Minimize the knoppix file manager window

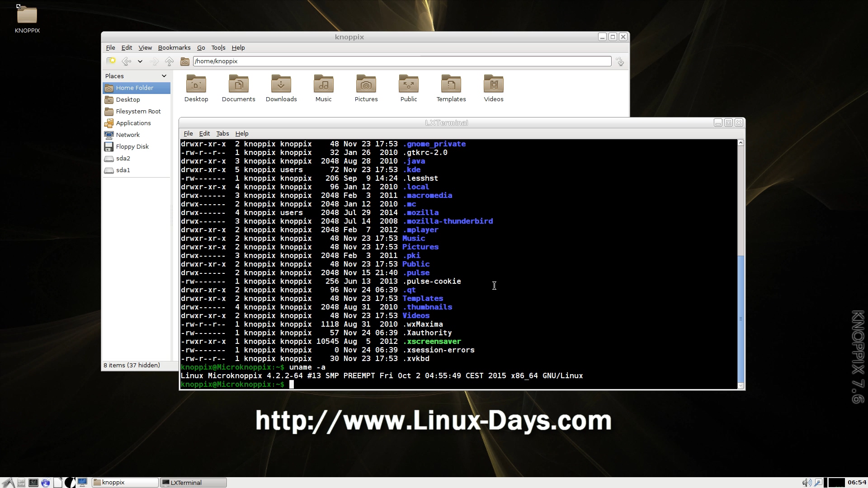point(602,37)
